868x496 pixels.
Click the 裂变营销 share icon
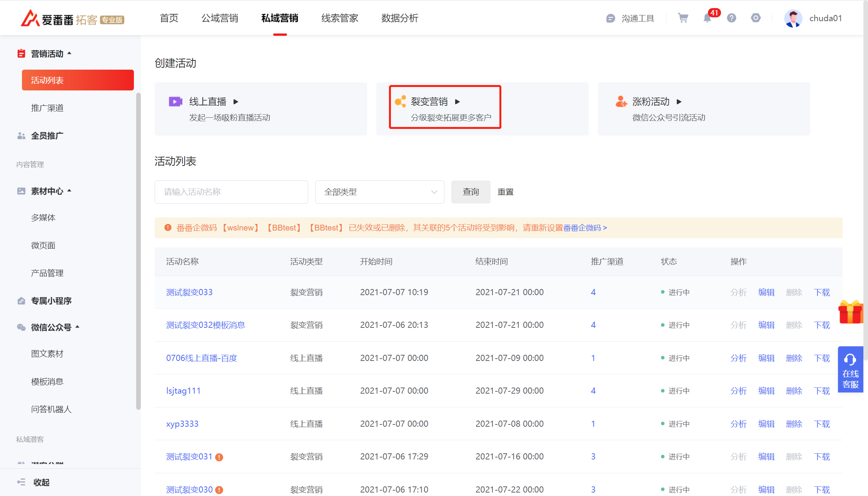click(x=401, y=102)
